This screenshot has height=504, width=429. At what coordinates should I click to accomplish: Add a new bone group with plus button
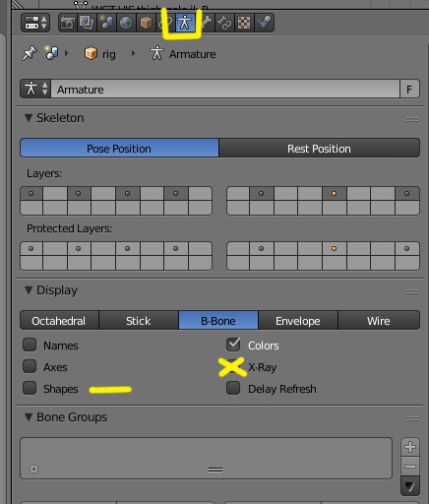click(410, 447)
